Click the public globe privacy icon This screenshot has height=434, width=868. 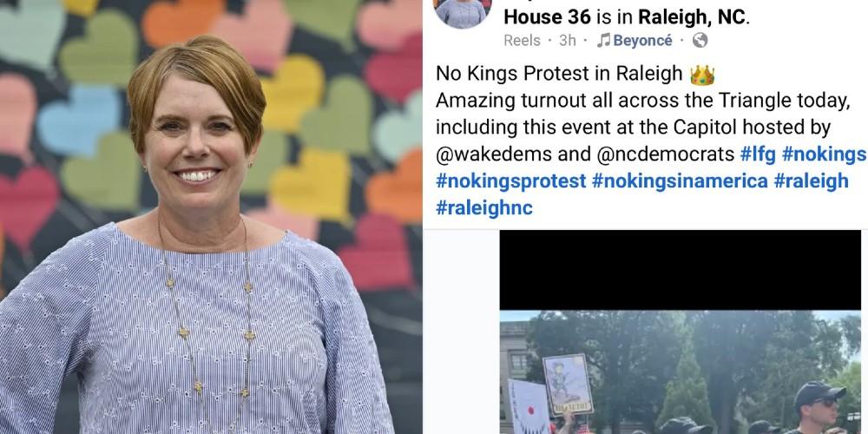(x=700, y=41)
